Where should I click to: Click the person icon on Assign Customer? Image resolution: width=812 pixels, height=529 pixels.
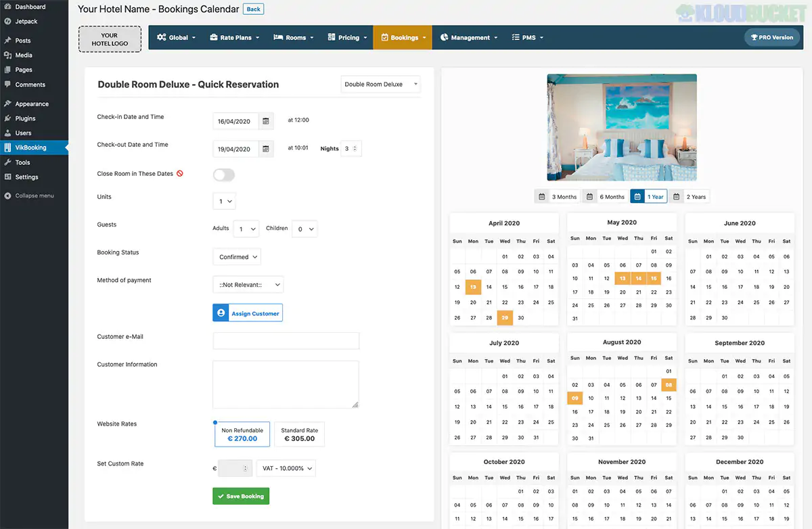tap(222, 313)
